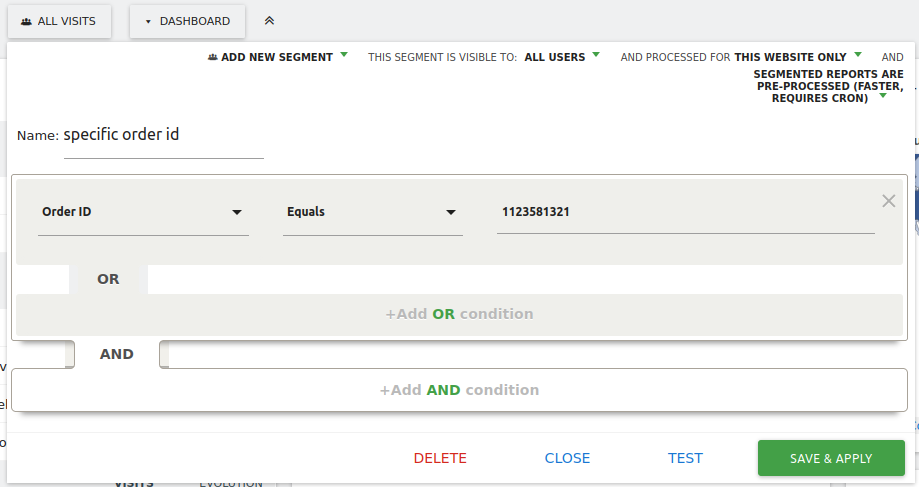
Task: Click the people icon in All Visits
Action: [x=26, y=21]
